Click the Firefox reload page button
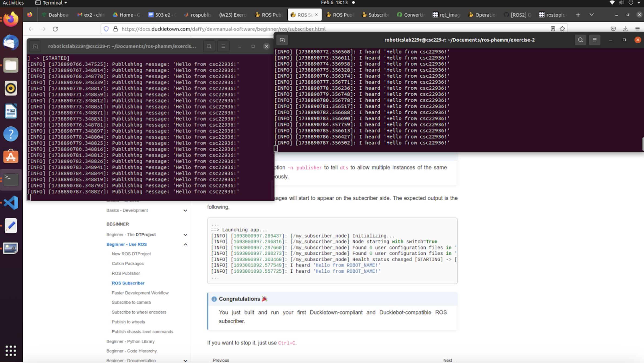The image size is (644, 363). point(55,29)
